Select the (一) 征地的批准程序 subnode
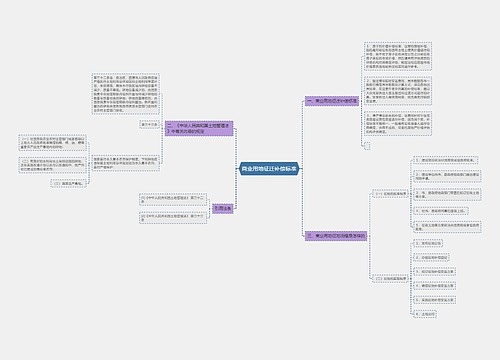500x360 pixels. pyautogui.click(x=390, y=194)
